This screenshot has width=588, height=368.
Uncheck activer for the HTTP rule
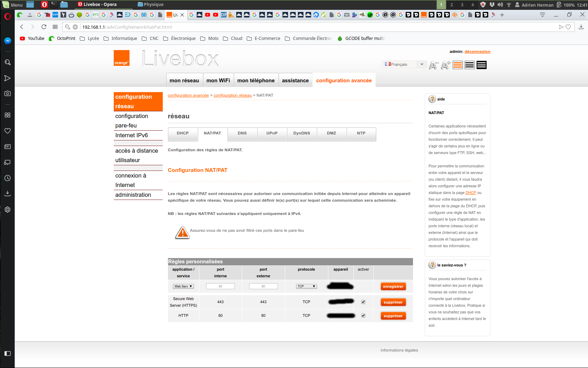coord(363,315)
